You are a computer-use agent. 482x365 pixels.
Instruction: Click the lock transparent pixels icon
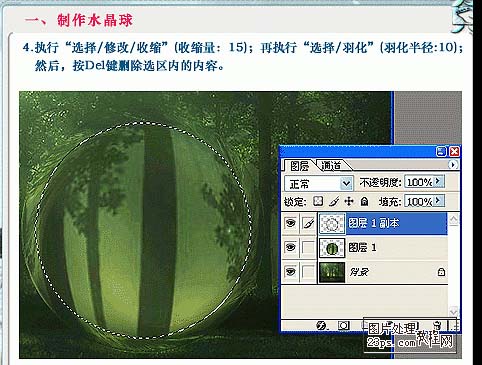tap(318, 201)
